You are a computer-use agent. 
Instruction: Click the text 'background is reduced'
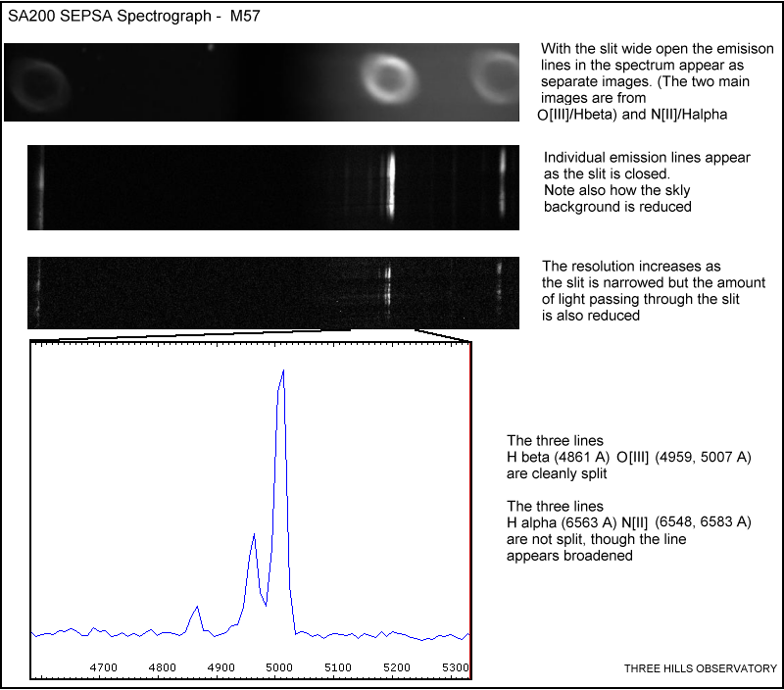click(x=617, y=207)
